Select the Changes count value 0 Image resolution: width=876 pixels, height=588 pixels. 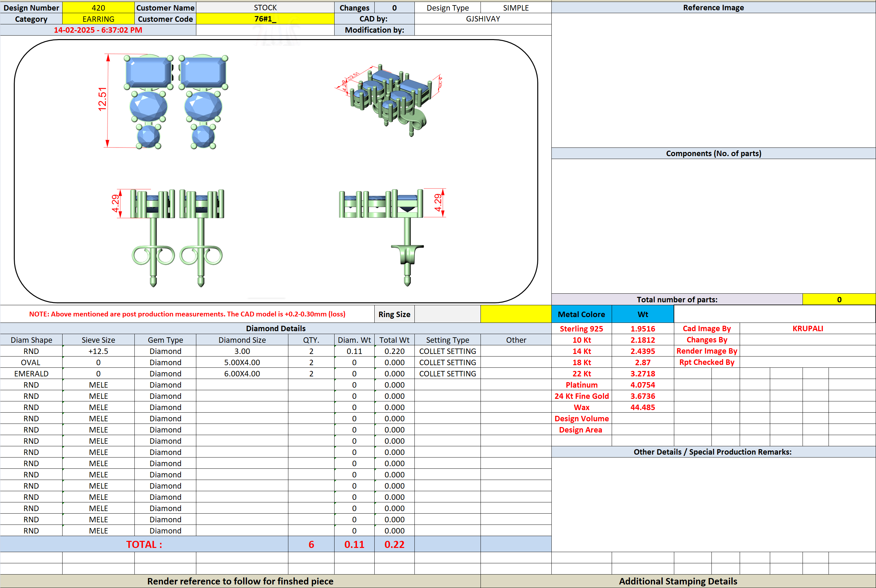pyautogui.click(x=394, y=7)
